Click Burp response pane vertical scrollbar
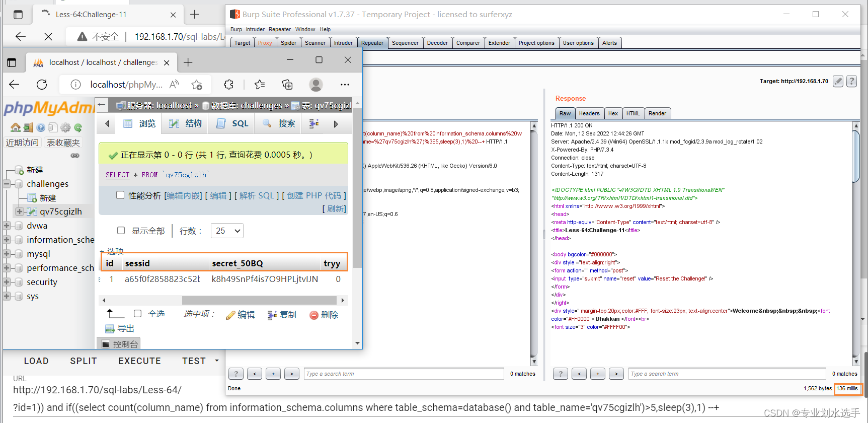This screenshot has width=868, height=423. pyautogui.click(x=856, y=156)
